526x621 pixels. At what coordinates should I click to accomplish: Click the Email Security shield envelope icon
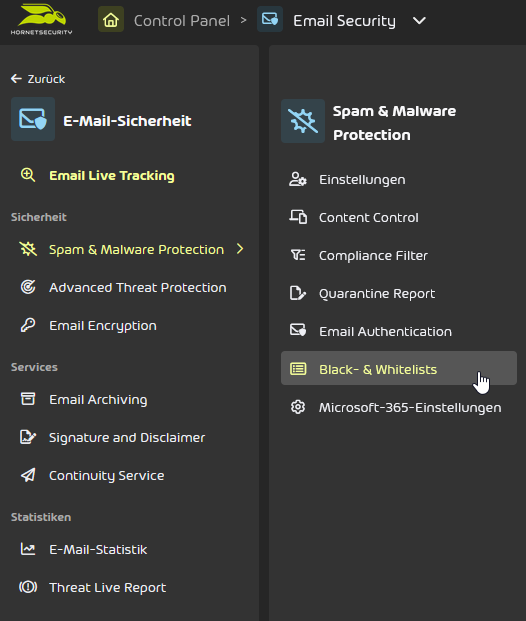(x=270, y=19)
